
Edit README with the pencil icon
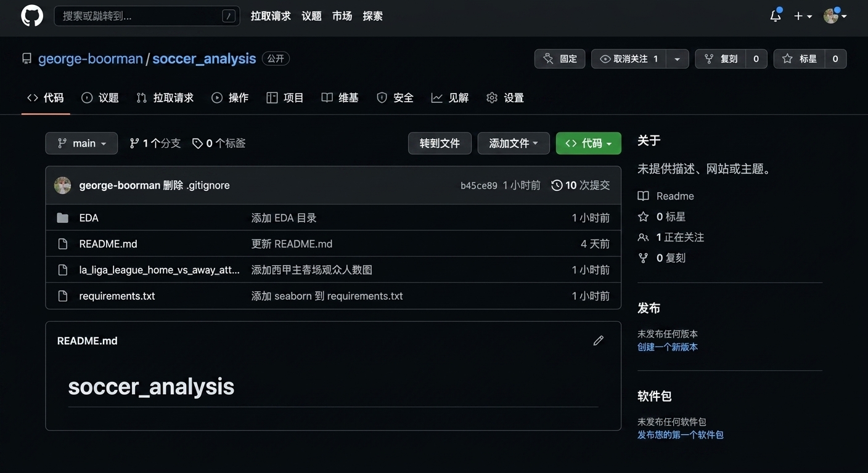click(x=598, y=341)
